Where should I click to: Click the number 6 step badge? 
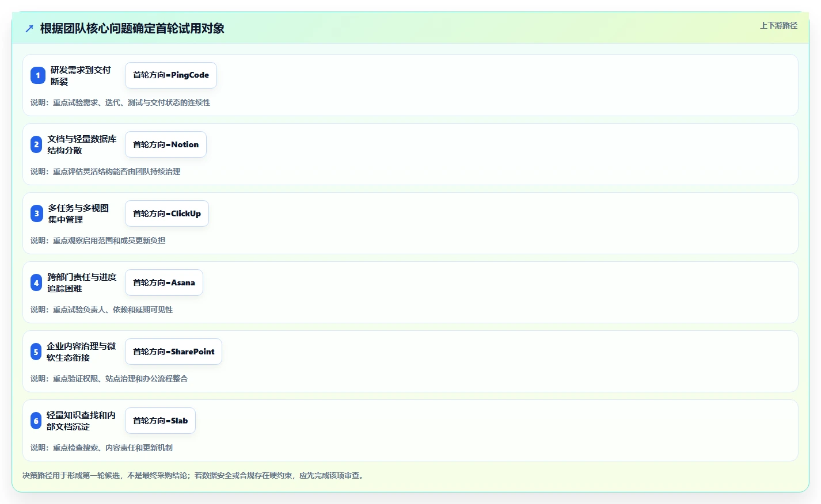click(36, 421)
